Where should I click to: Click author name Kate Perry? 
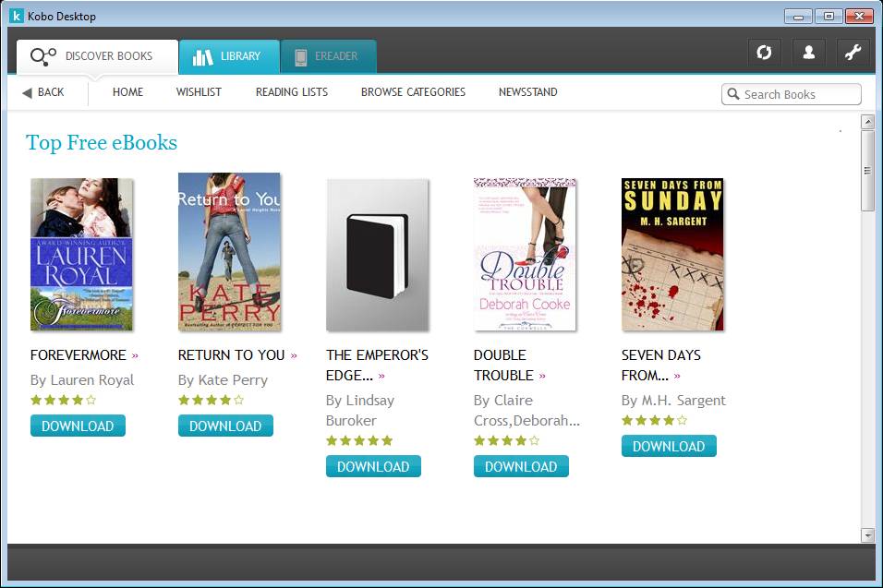tap(233, 380)
